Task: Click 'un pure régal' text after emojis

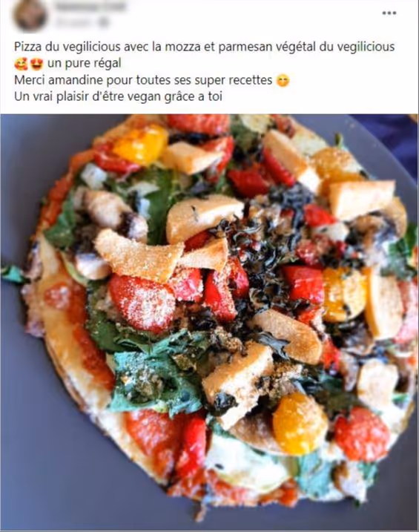Action: (x=84, y=64)
